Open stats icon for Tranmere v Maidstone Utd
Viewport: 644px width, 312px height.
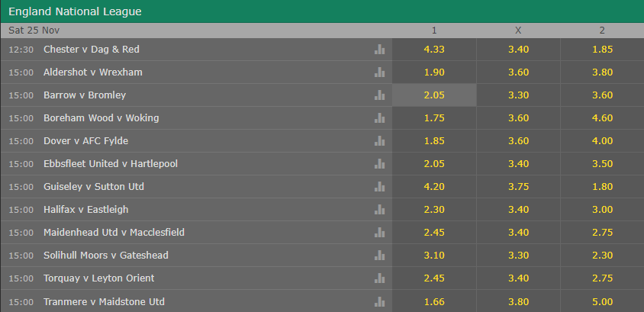379,302
